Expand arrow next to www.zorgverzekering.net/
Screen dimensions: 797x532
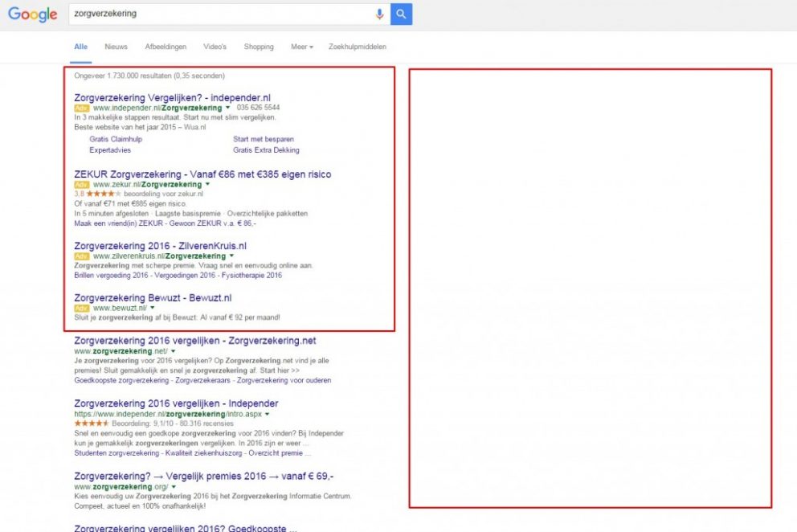pyautogui.click(x=174, y=351)
